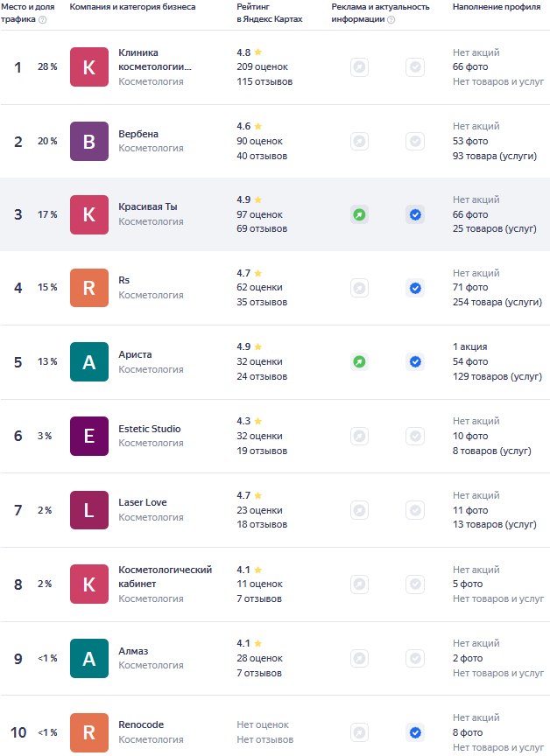
Task: Click the '129 товаров (услуг)' text for Ариста
Action: pyautogui.click(x=497, y=376)
